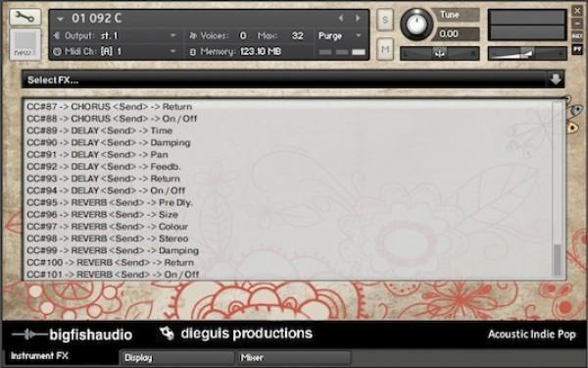Image resolution: width=588 pixels, height=368 pixels.
Task: Switch to the Mixer tab
Action: tap(294, 357)
